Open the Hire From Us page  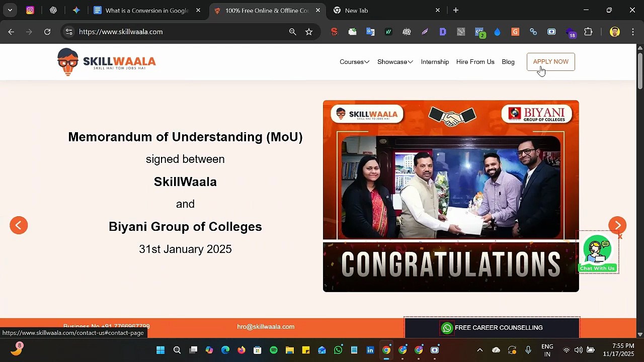coord(475,62)
